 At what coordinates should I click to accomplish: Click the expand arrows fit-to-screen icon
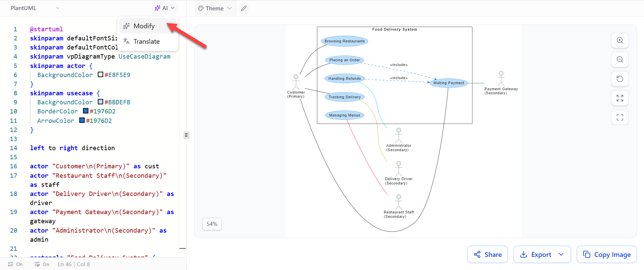pyautogui.click(x=620, y=98)
